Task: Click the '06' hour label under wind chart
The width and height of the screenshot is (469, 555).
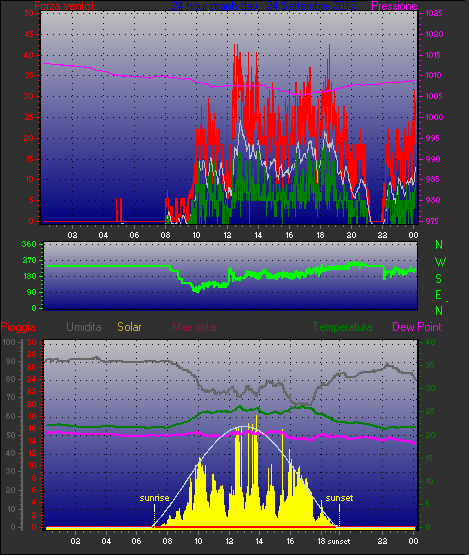Action: coord(134,235)
